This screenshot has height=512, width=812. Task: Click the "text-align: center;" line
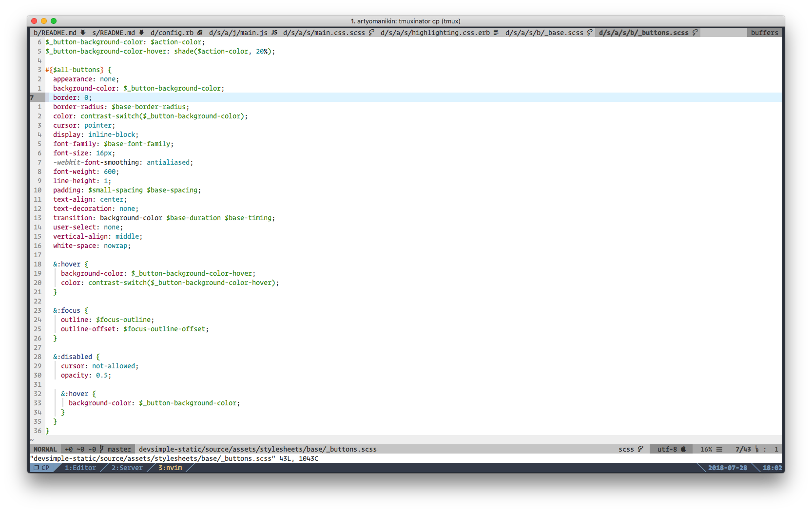[x=90, y=199]
